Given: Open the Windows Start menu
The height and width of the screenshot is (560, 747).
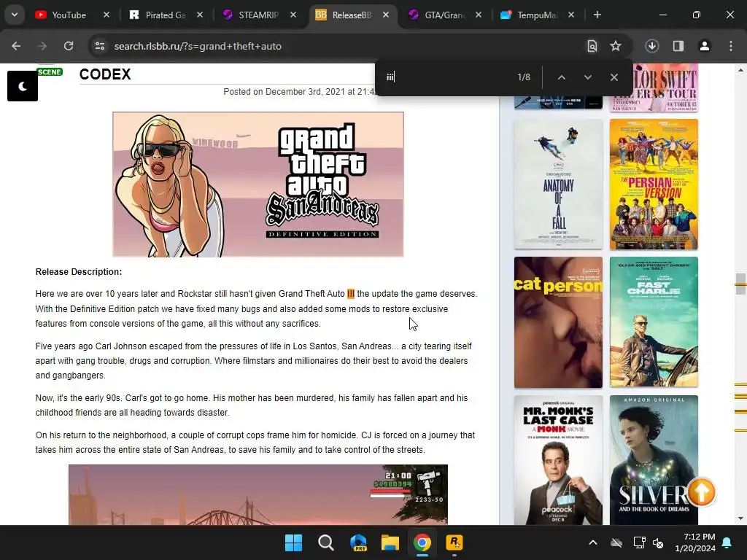Looking at the screenshot, I should pyautogui.click(x=293, y=542).
